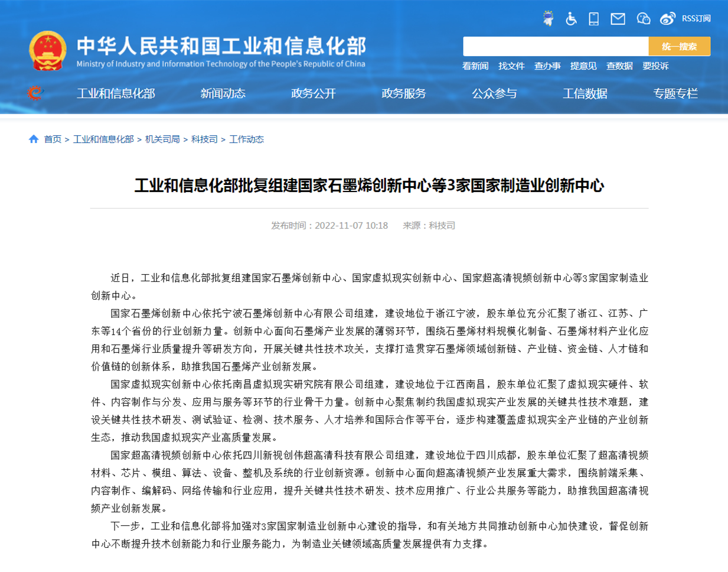Image resolution: width=728 pixels, height=572 pixels.
Task: Click 工业和信息化部 in the breadcrumb
Action: [103, 139]
